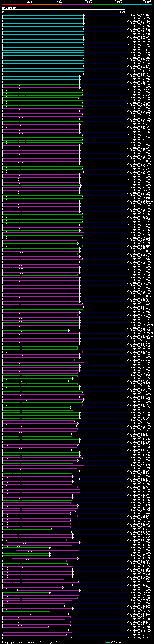This screenshot has width=154, height=644.
Task: Click the UniRef100_Q6ZJ97 label
Action: click(138, 50)
